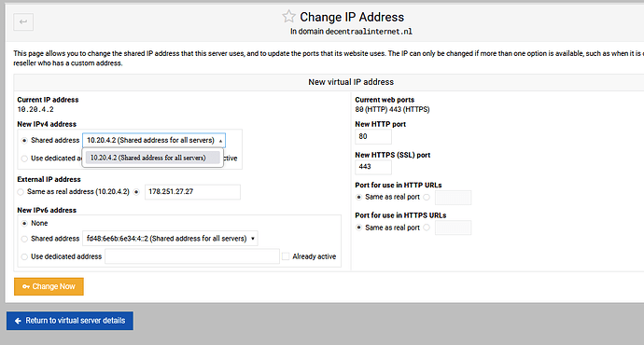The height and width of the screenshot is (345, 644).
Task: Select custom port radio for HTTP URLs
Action: (427, 197)
